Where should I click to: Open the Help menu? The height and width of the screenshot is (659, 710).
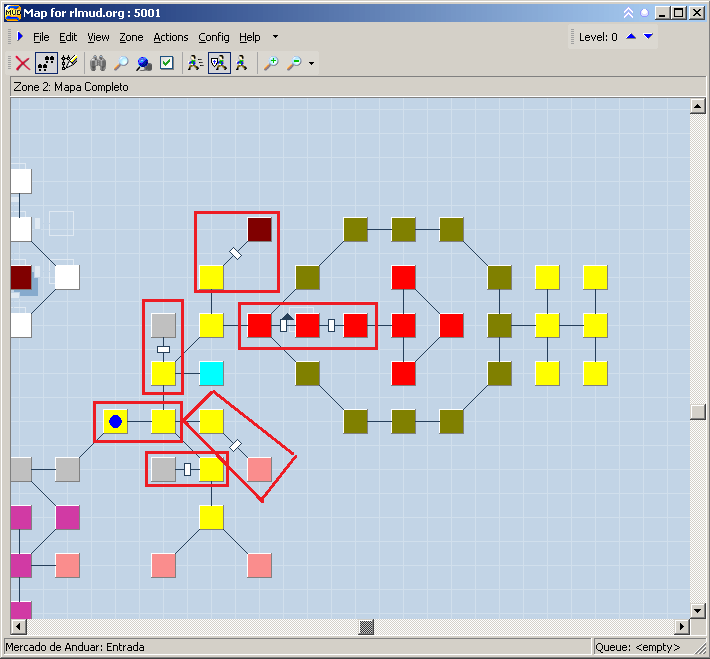[x=249, y=37]
